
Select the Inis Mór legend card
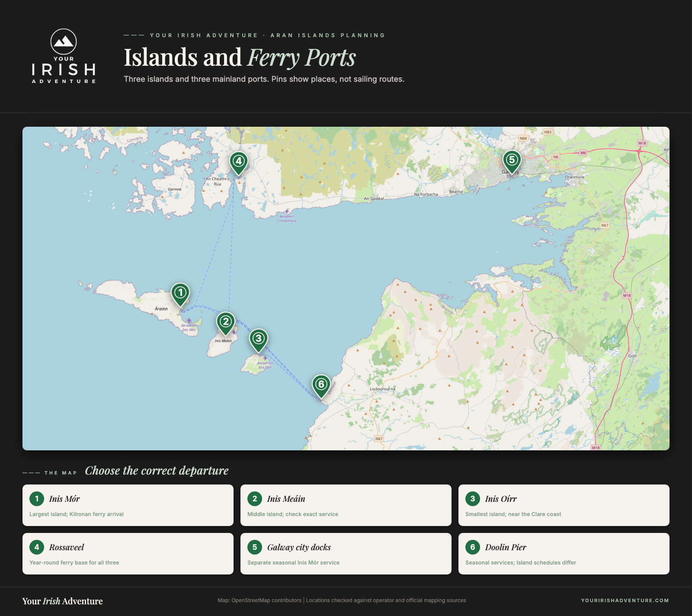(128, 505)
